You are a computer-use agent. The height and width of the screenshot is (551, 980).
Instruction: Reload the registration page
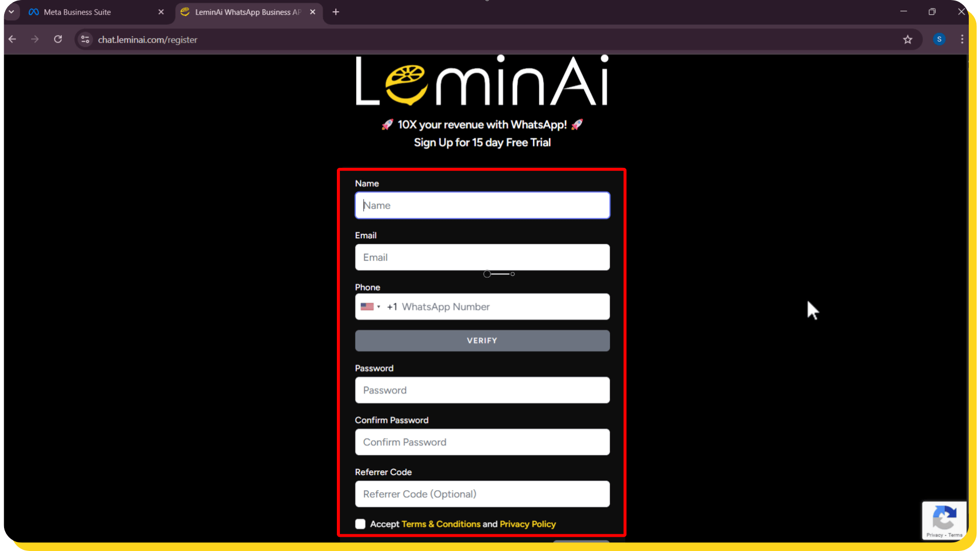58,39
